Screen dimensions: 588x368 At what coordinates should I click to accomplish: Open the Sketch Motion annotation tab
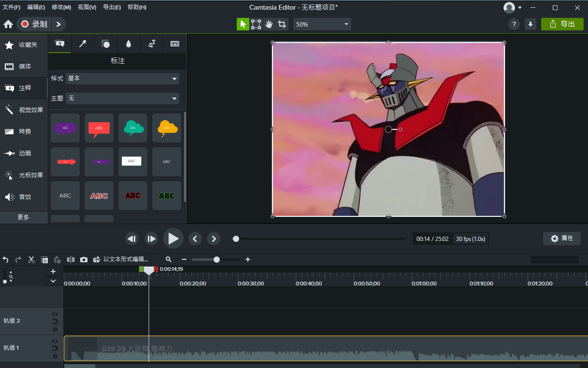pyautogui.click(x=152, y=43)
